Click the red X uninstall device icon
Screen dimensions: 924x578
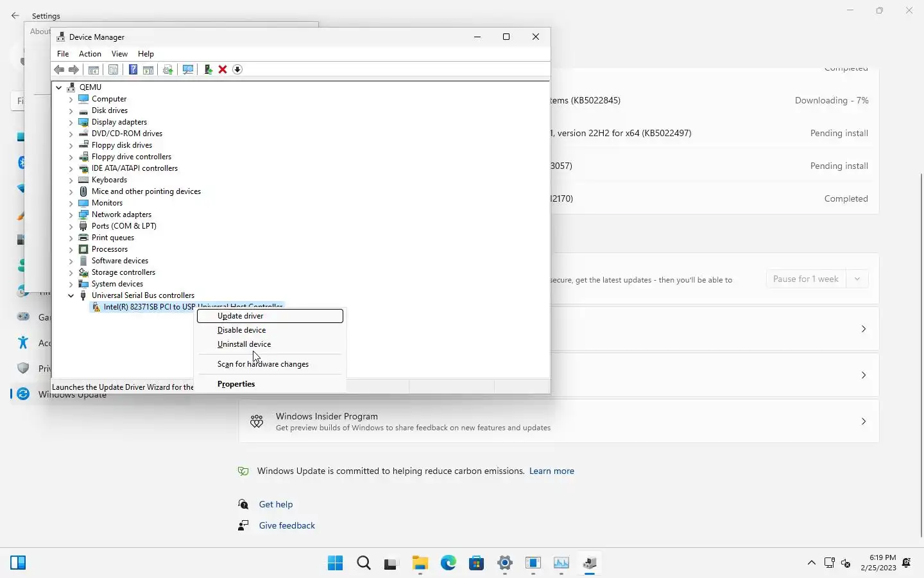coord(223,69)
